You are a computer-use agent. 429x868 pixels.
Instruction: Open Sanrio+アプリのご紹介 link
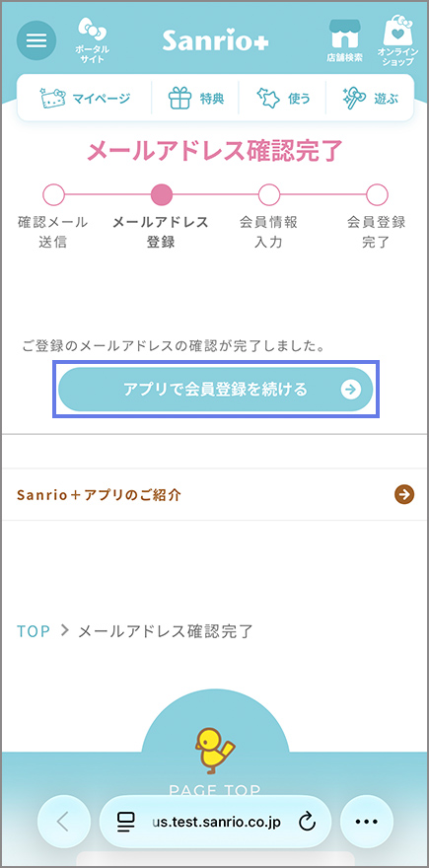coord(215,494)
